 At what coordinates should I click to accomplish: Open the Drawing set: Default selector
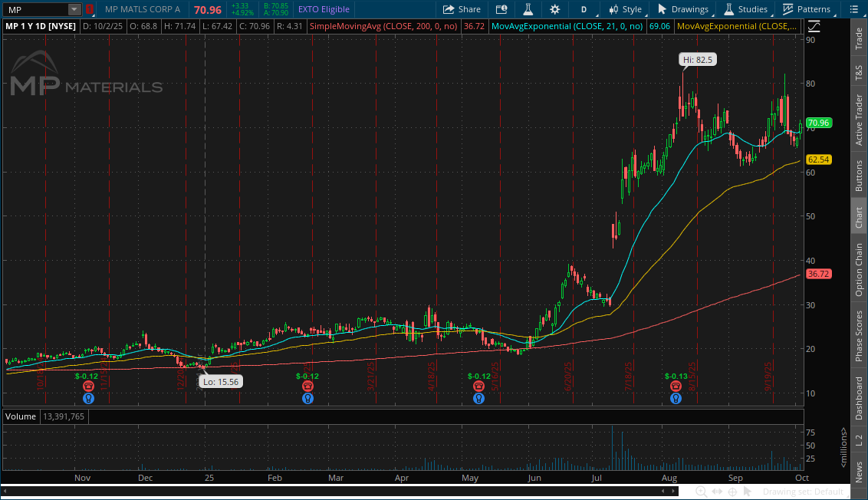803,492
